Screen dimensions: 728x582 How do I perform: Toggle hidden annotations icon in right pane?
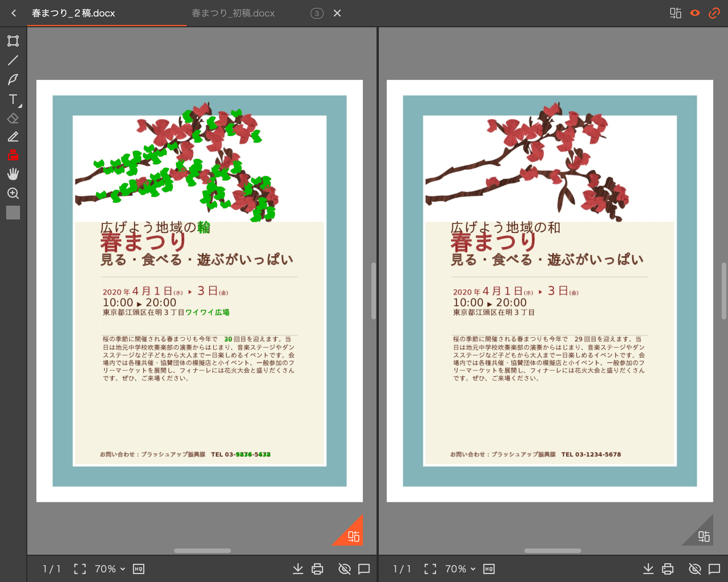pos(694,569)
